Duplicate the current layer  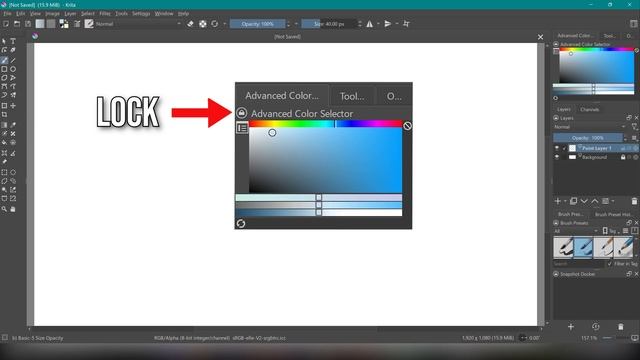[x=573, y=201]
